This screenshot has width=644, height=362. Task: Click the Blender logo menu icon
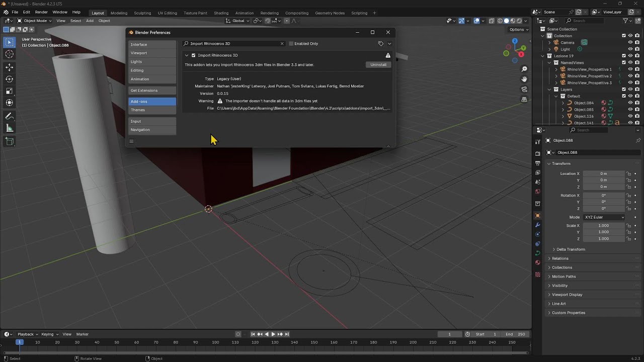[x=6, y=12]
